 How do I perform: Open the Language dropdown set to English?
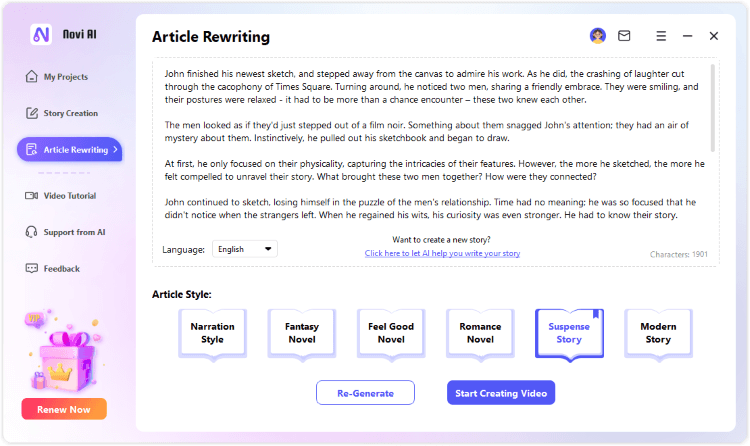tap(245, 249)
